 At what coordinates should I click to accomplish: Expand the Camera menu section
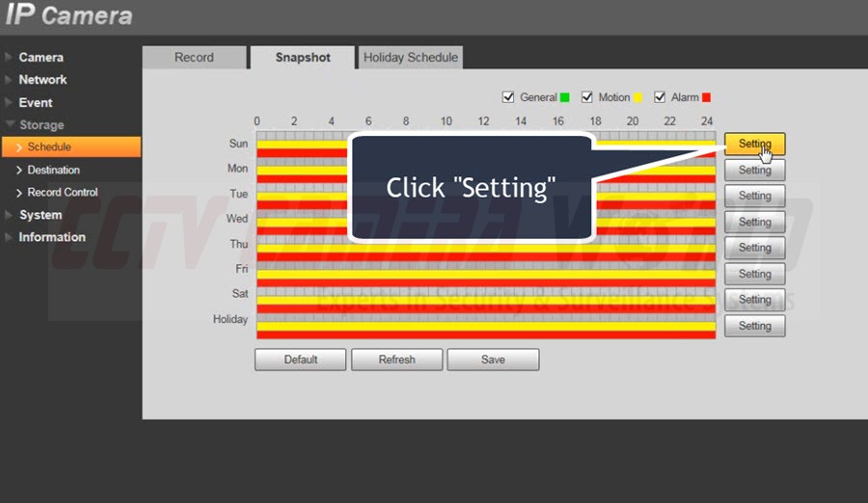click(41, 57)
